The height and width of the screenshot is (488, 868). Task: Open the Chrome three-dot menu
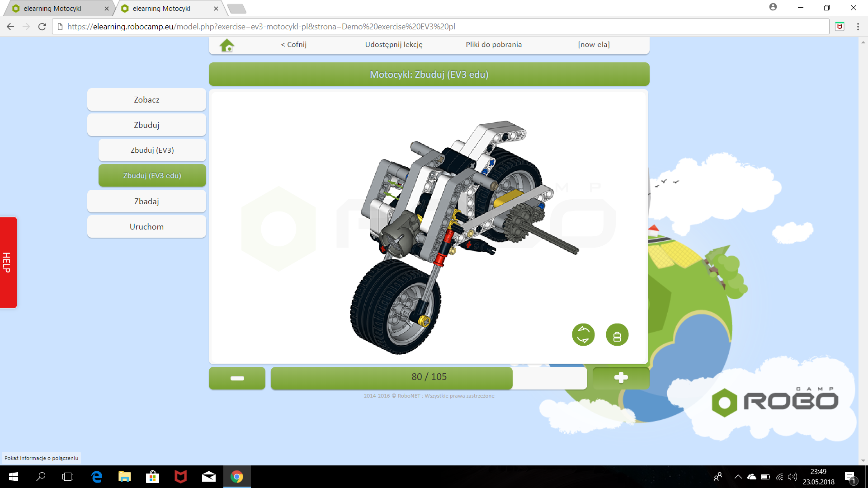point(858,27)
